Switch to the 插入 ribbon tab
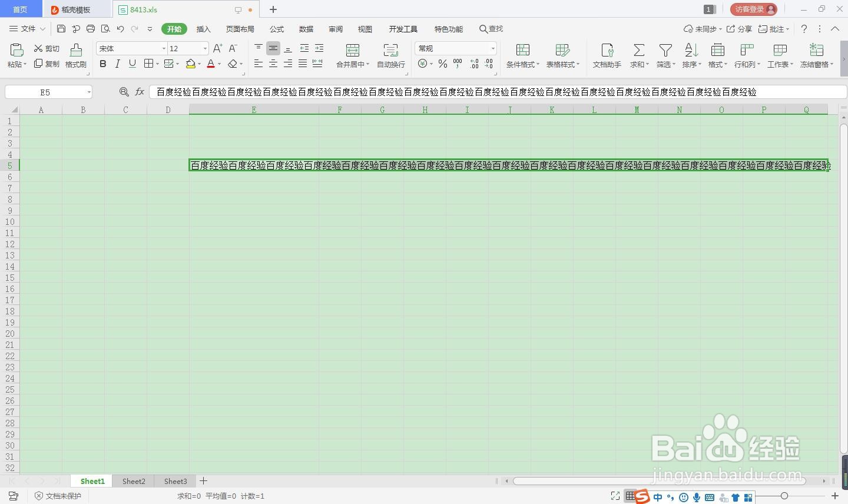 pos(203,29)
